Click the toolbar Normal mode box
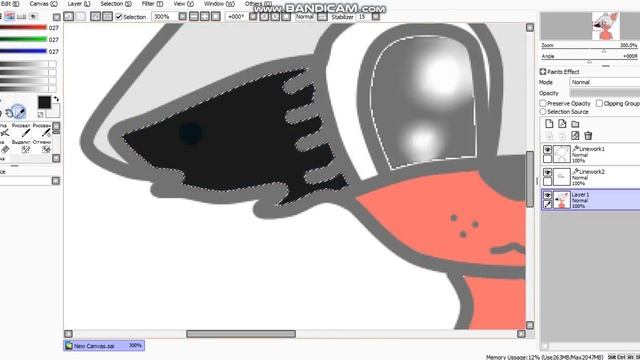The image size is (640, 360). 305,17
